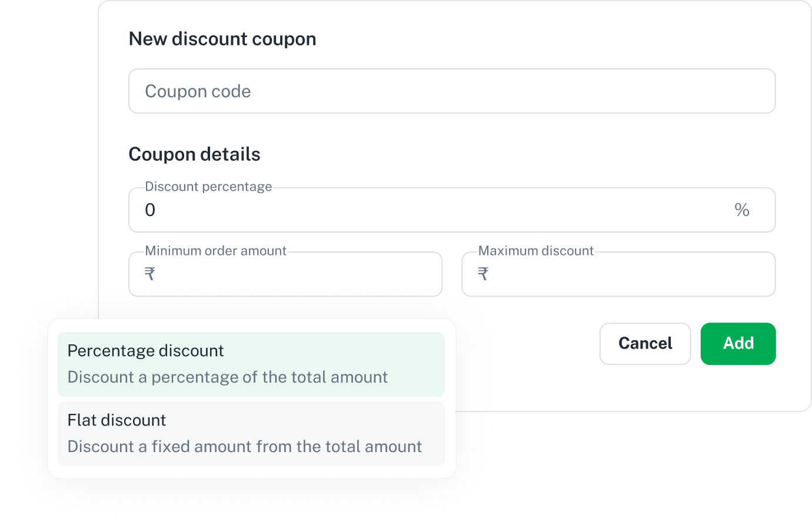812x531 pixels.
Task: Select the Percentage discount option
Action: (x=251, y=364)
